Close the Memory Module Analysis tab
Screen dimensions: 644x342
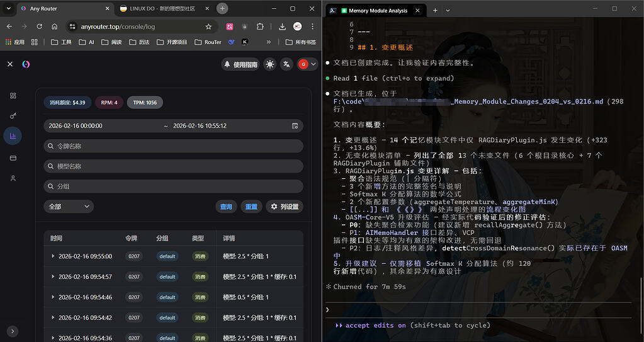418,11
